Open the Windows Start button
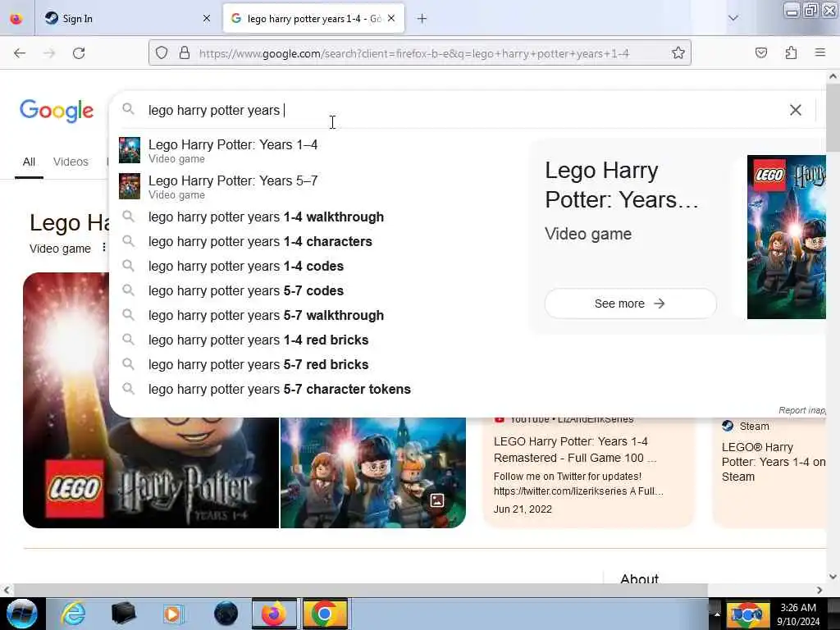 point(22,614)
